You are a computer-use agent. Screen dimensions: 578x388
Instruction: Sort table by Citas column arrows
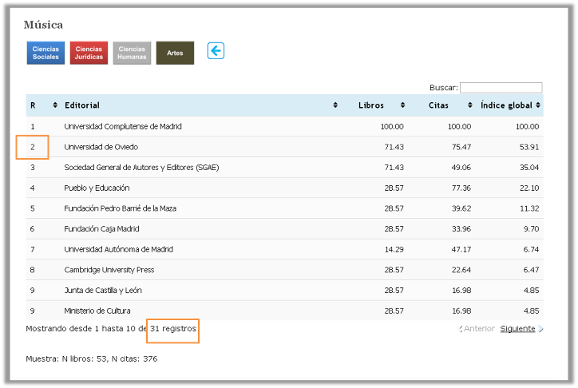(x=470, y=105)
